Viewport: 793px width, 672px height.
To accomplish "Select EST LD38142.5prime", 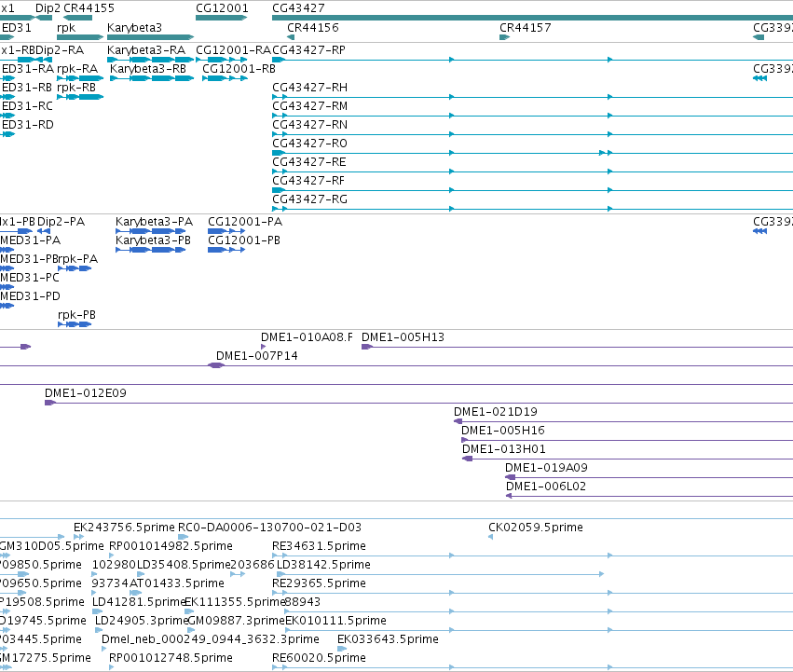I will pyautogui.click(x=441, y=574).
